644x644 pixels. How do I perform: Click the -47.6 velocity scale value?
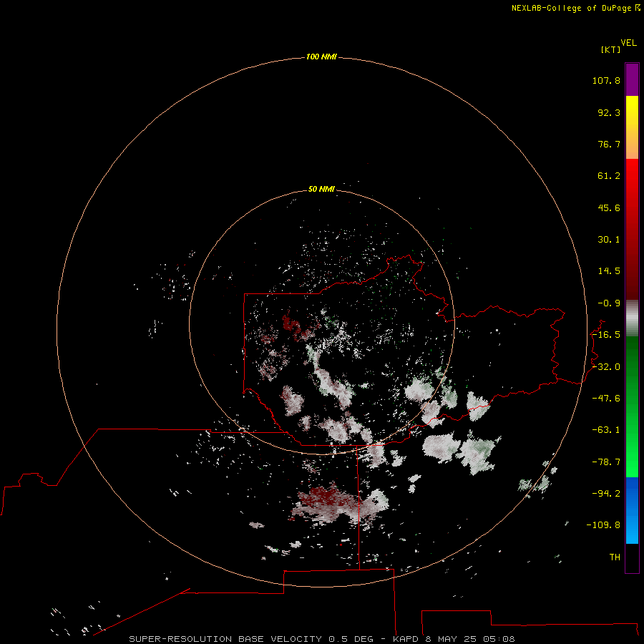tap(606, 399)
